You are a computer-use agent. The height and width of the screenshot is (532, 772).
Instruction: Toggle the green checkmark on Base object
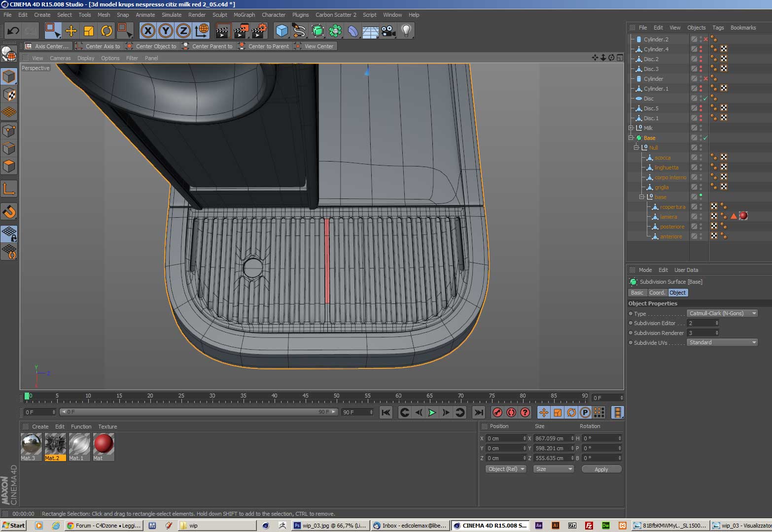coord(705,138)
